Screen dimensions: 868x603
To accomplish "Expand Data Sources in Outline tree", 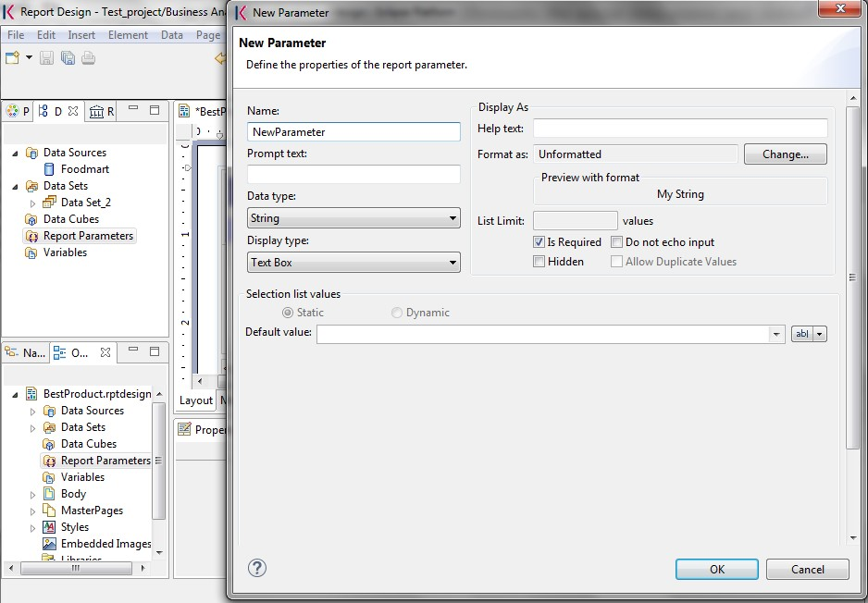I will click(x=32, y=412).
